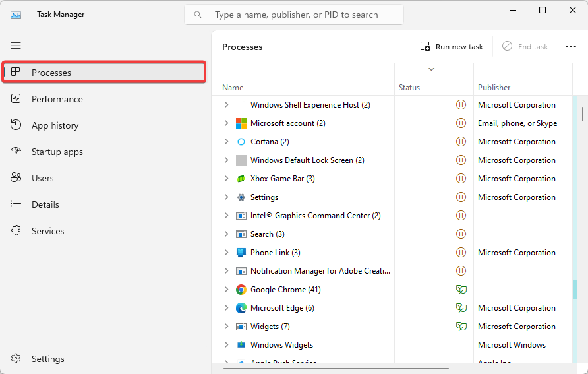588x374 pixels.
Task: Expand the Search process group
Action: tap(226, 234)
